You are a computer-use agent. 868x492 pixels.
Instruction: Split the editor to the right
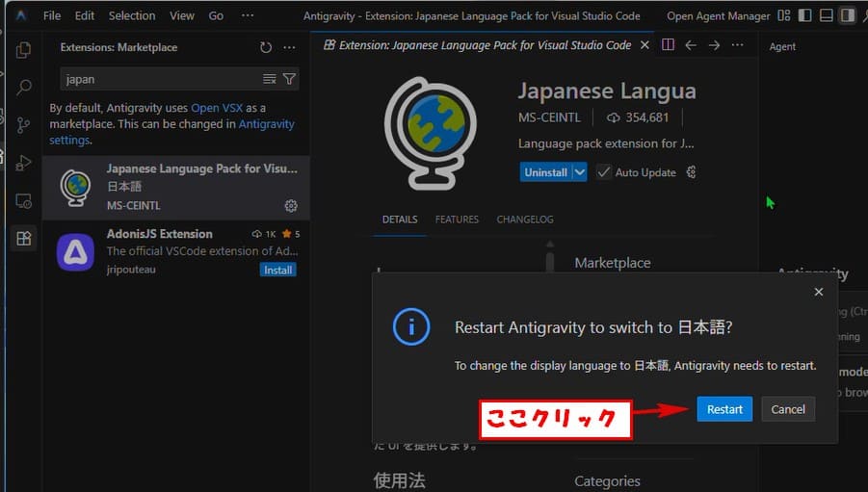click(668, 45)
